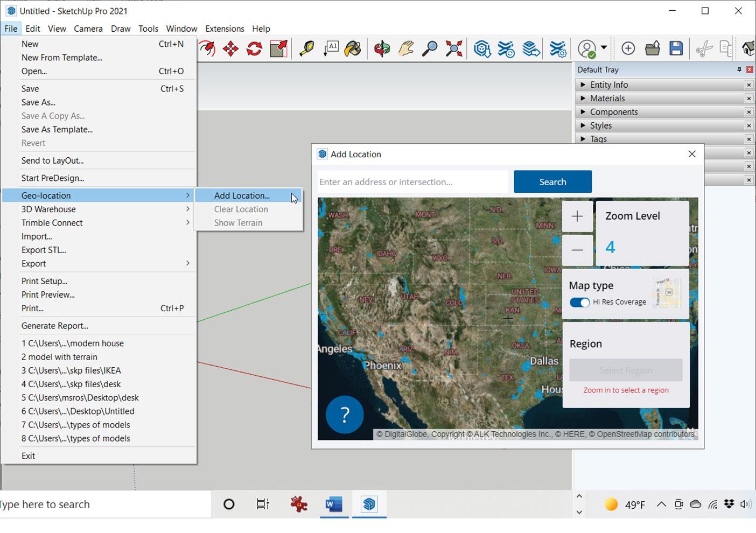The height and width of the screenshot is (533, 756).
Task: Open the 3D Warehouse submenu
Action: [x=48, y=209]
